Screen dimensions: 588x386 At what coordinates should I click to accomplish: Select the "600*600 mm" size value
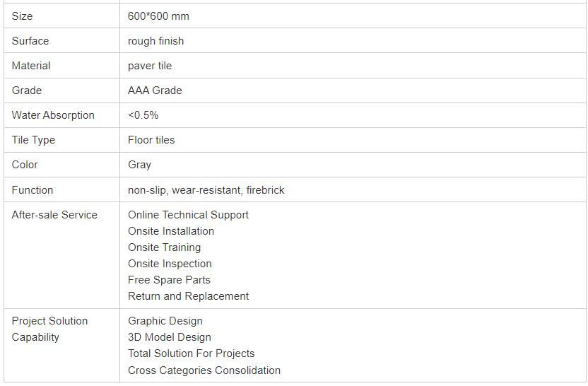pyautogui.click(x=158, y=16)
